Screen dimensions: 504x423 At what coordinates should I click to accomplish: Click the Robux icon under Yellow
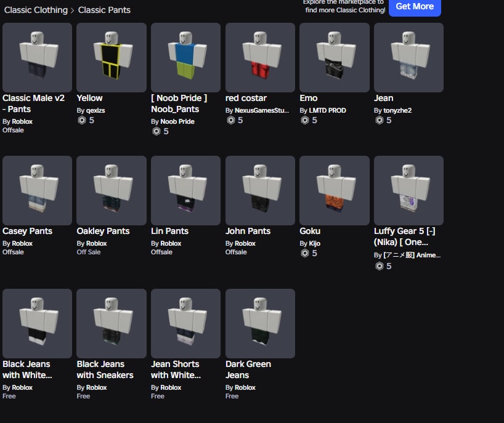(82, 120)
